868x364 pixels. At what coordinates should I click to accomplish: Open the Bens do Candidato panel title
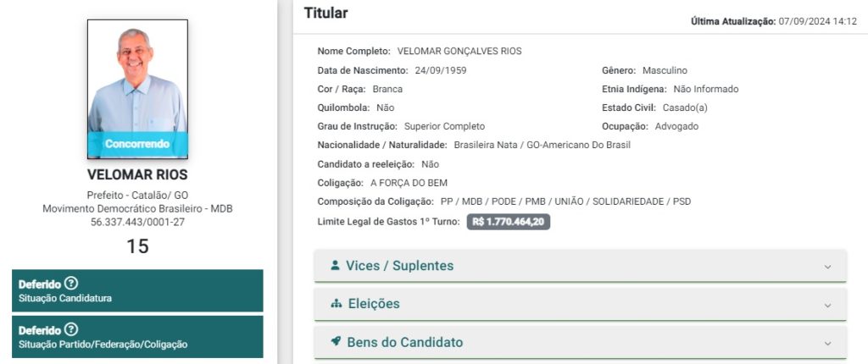tap(406, 342)
